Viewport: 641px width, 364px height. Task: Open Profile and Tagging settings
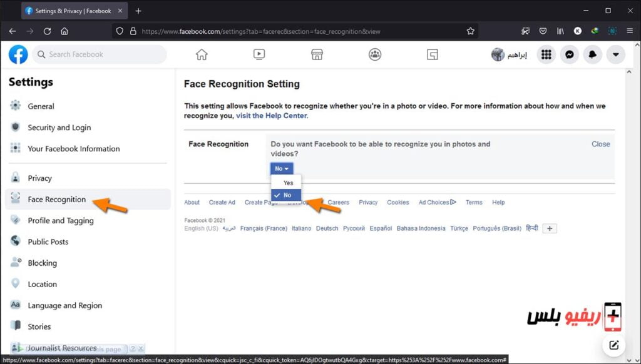60,221
